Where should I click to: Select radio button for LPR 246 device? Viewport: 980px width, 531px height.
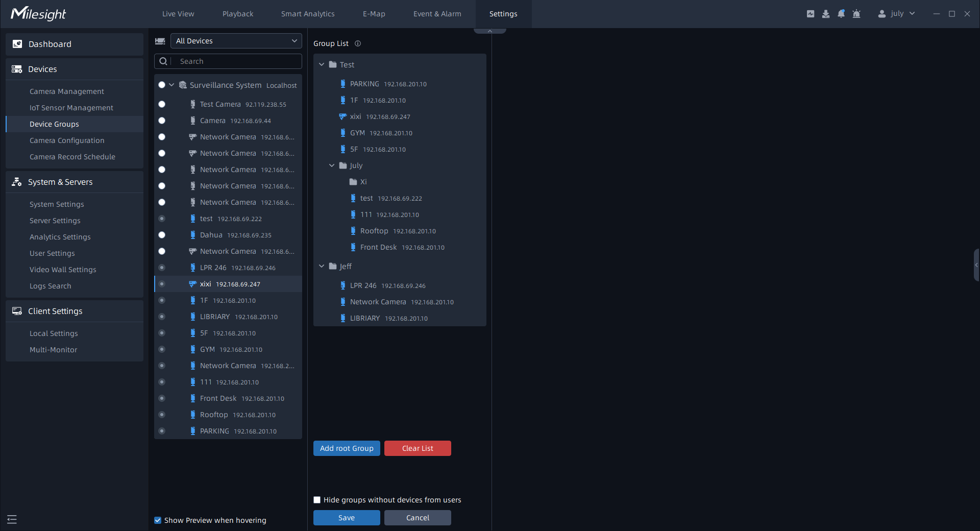[x=162, y=268]
